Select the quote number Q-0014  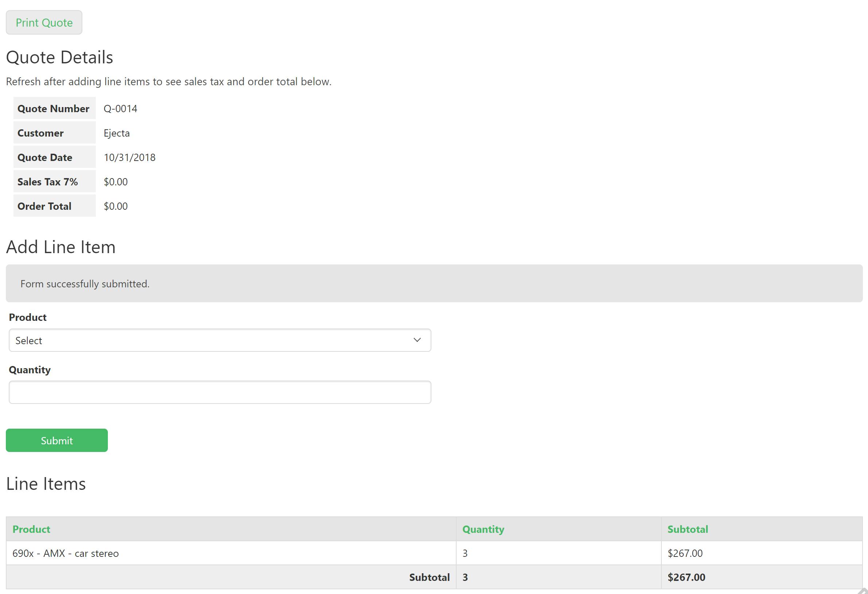point(120,109)
